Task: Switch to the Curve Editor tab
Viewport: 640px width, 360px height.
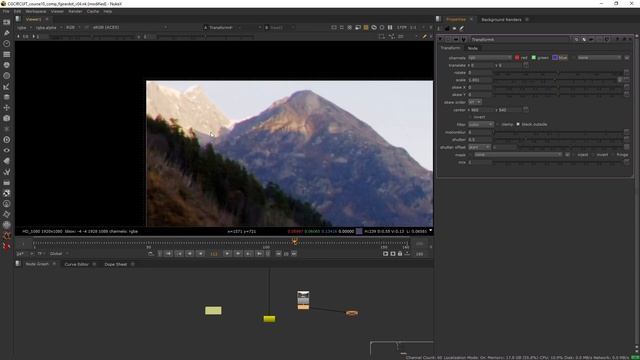Action: point(77,264)
